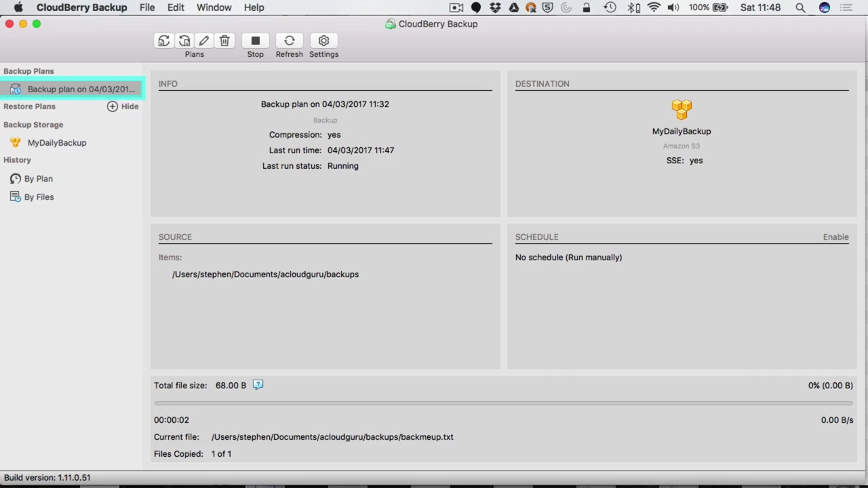Click the lock icon in menu bar
Screen dimensions: 868x488
(587, 7)
